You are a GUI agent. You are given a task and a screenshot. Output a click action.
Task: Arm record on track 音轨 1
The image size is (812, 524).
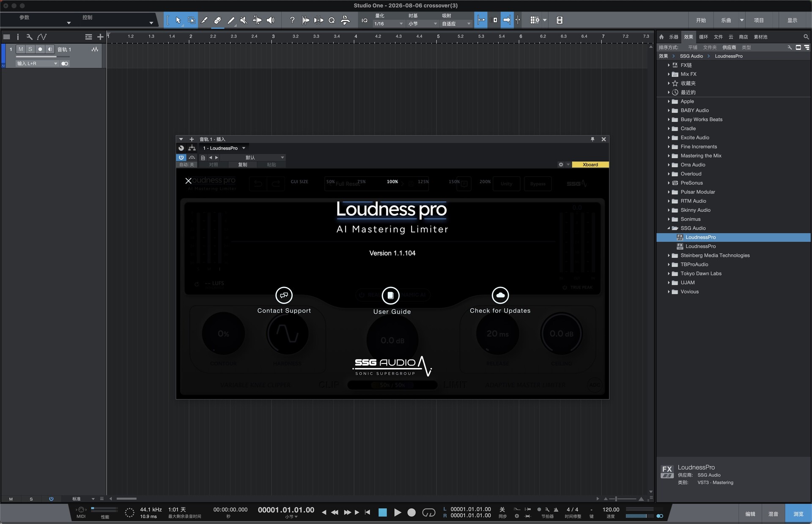(40, 49)
